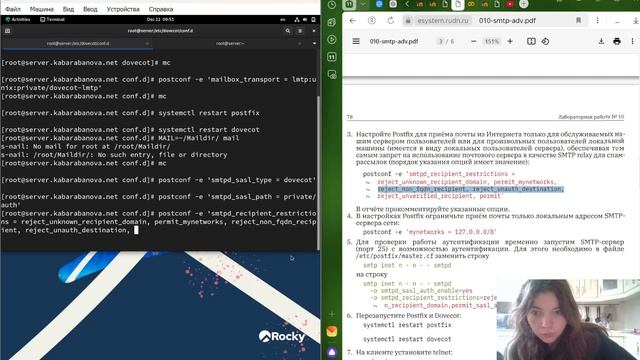640x360 pixels.
Task: Click the blue circle tab in tab strip
Action: 379,4
